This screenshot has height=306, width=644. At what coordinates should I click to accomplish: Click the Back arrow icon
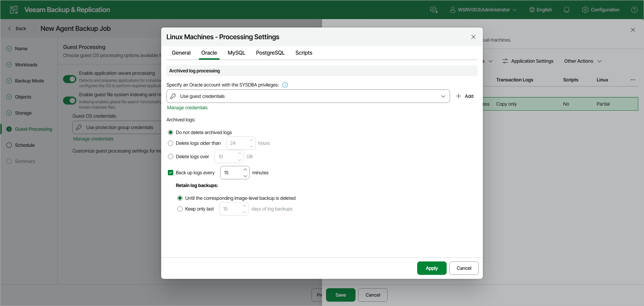pyautogui.click(x=9, y=28)
